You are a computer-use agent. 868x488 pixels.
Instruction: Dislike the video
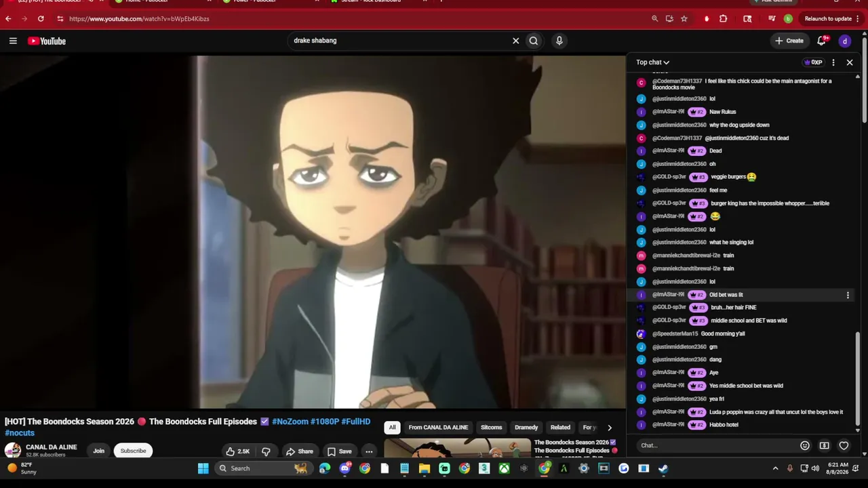(266, 451)
